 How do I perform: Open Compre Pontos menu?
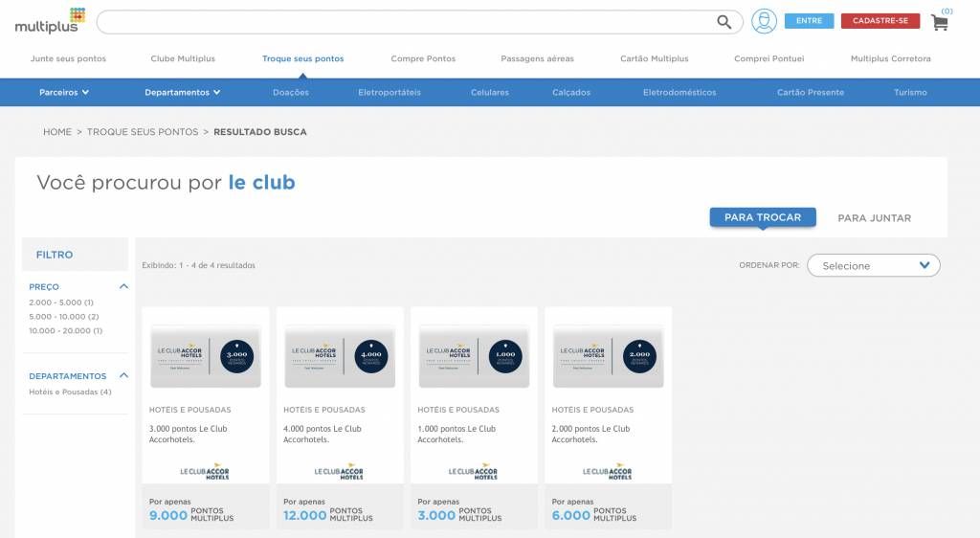coord(423,58)
